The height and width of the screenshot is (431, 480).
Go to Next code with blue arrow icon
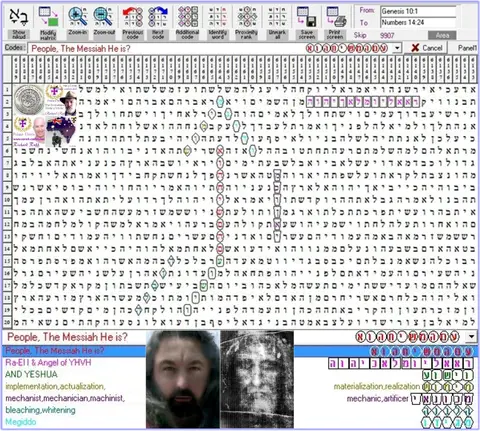[x=158, y=17]
